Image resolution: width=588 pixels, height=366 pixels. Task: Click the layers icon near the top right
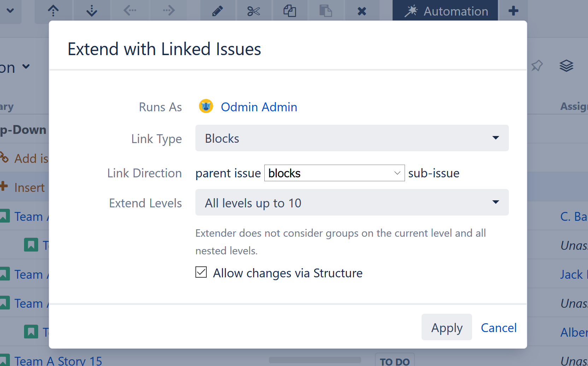click(x=566, y=66)
